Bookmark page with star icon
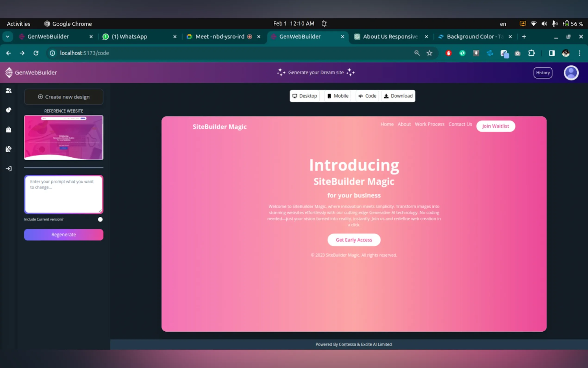 click(x=429, y=53)
